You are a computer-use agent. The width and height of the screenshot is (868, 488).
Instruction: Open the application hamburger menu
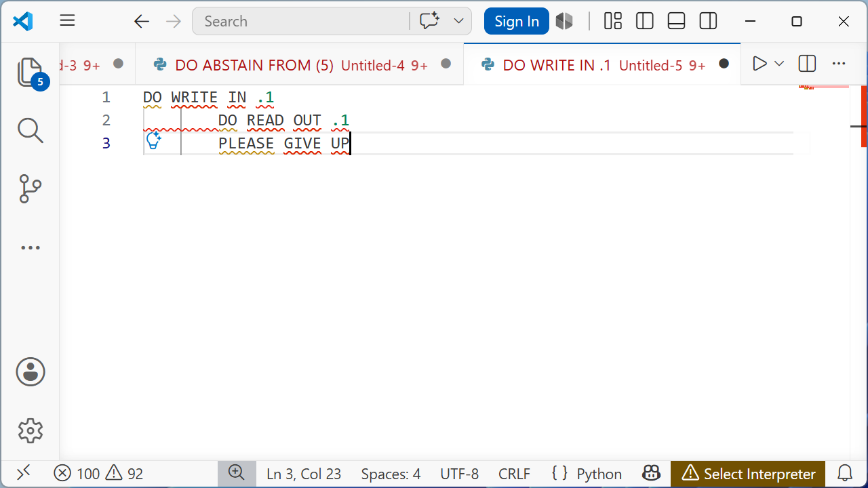pos(67,21)
